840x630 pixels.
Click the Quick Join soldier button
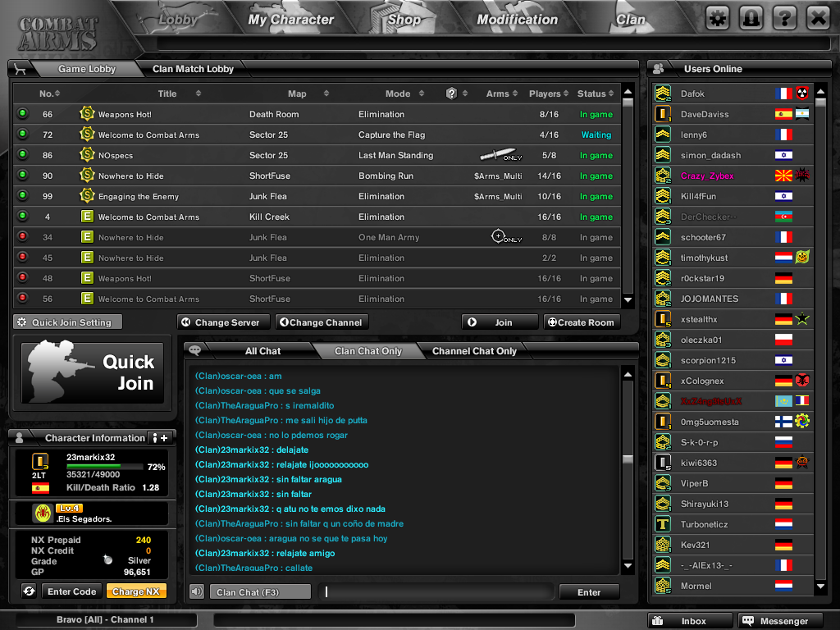tap(92, 372)
